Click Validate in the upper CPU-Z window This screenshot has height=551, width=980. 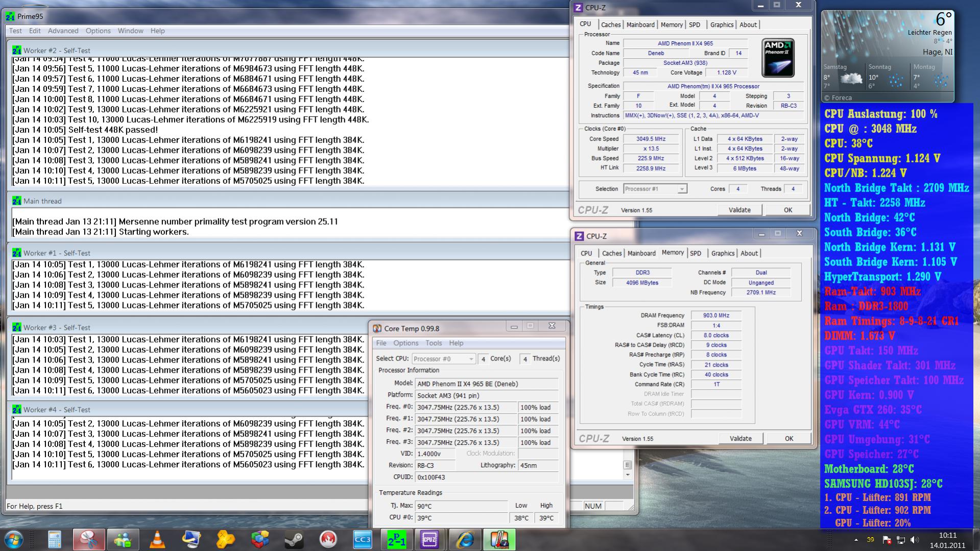coord(739,210)
